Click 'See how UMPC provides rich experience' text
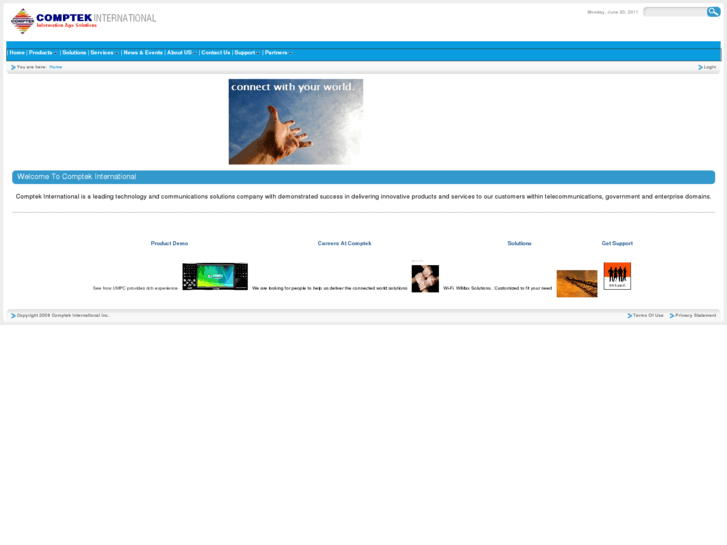 click(135, 289)
